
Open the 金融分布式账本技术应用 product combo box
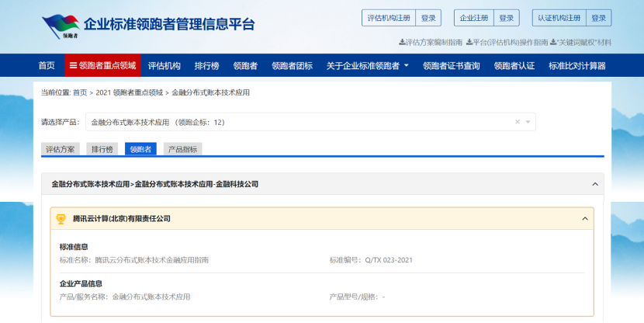[310, 122]
